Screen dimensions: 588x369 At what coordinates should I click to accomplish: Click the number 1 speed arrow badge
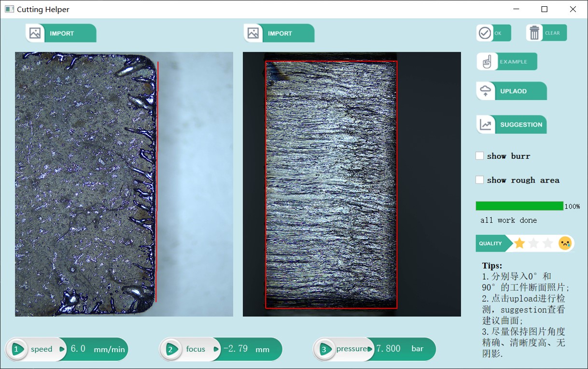(x=18, y=349)
